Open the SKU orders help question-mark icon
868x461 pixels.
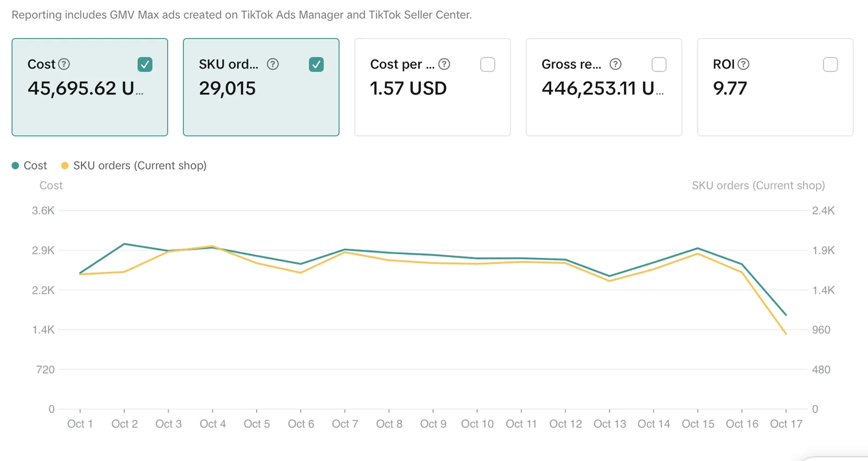point(273,64)
